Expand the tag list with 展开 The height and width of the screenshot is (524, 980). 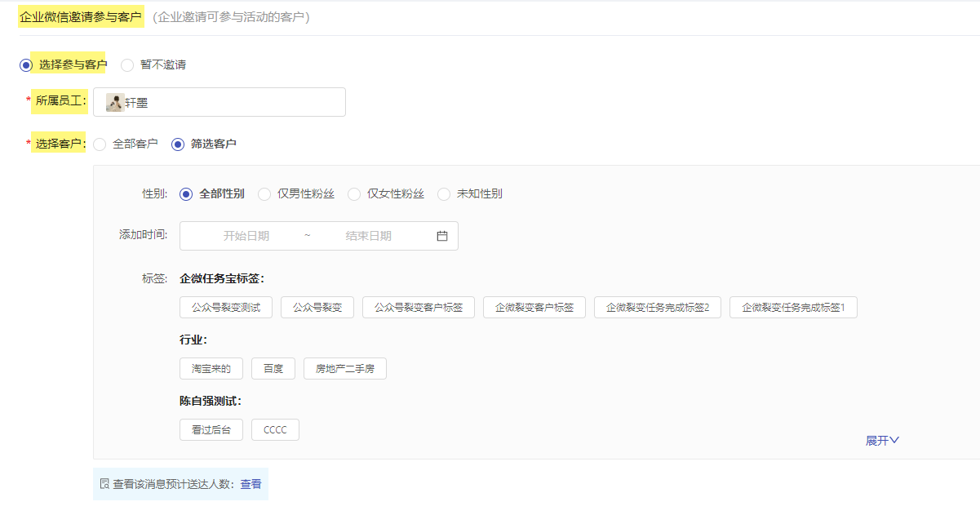(883, 441)
